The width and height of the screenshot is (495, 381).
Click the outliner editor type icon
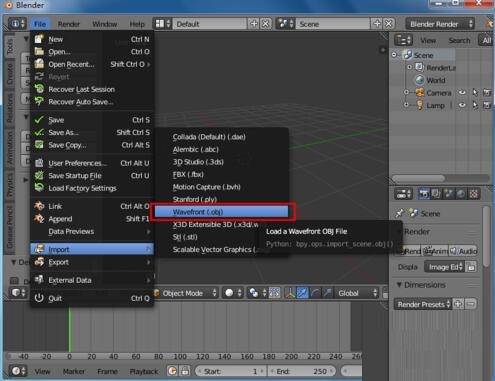click(x=403, y=40)
